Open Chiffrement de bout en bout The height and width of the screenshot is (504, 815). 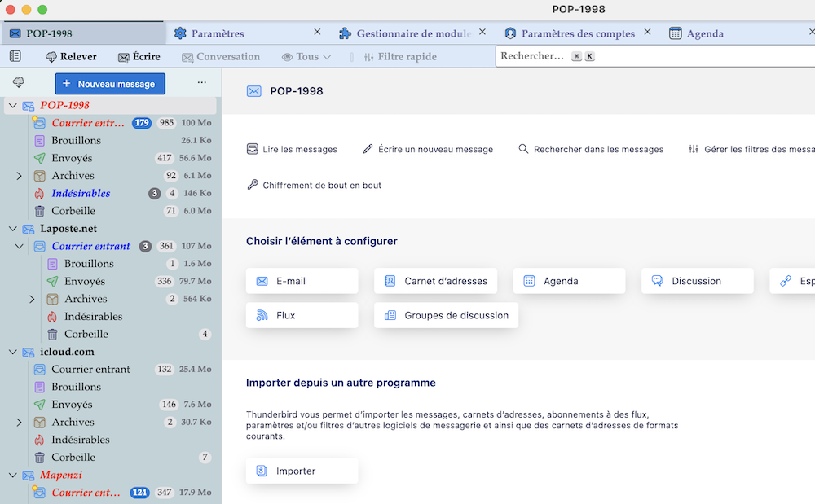(314, 186)
